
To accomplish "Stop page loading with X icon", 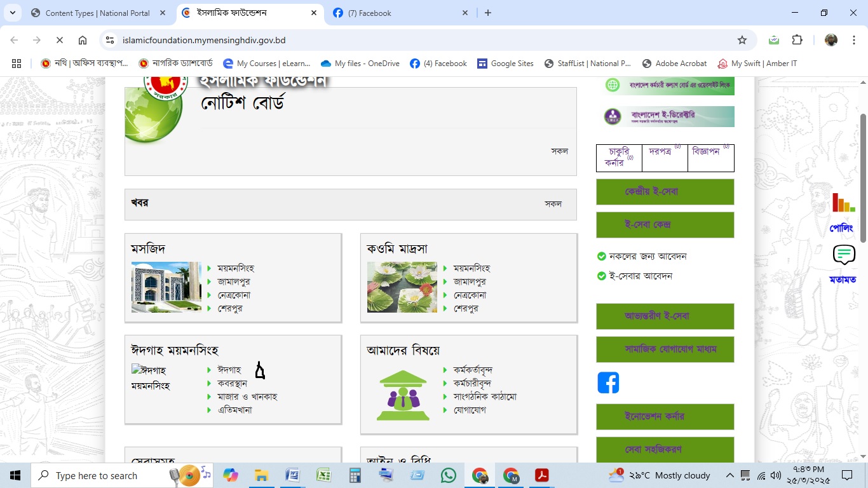I will 59,40.
